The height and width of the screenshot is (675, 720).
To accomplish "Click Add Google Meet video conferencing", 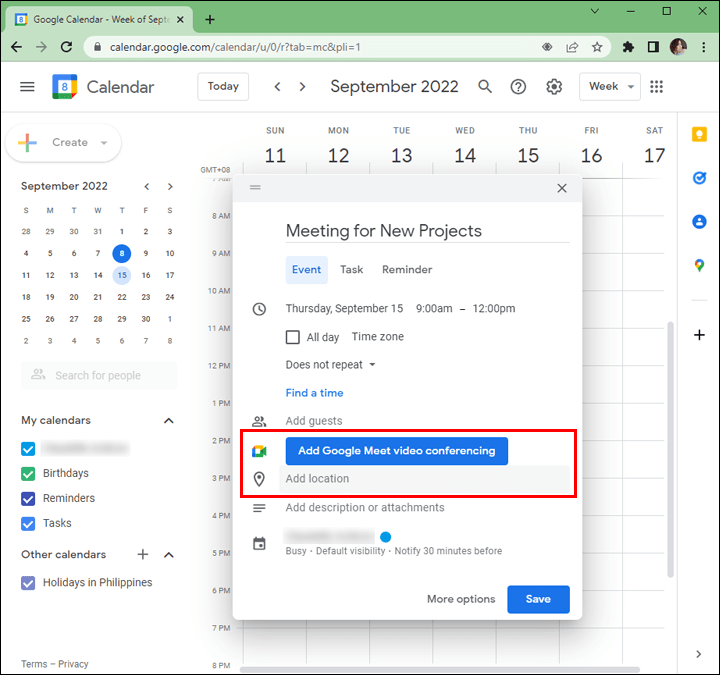I will 397,451.
